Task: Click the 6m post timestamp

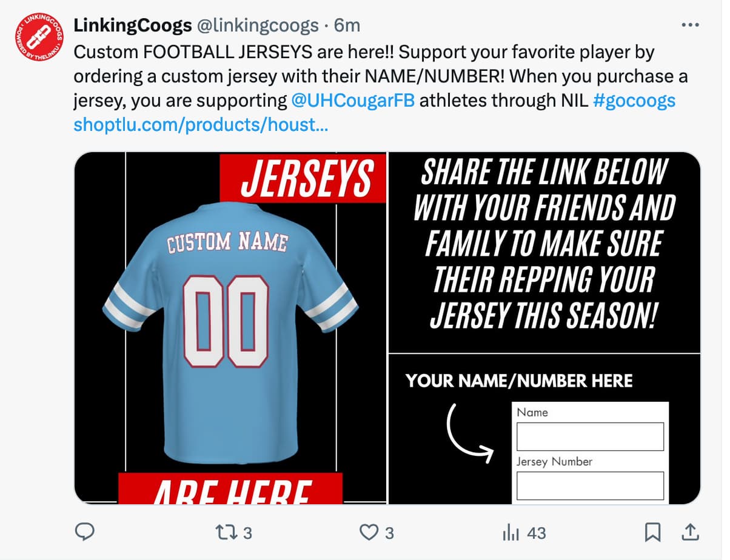Action: coord(347,25)
